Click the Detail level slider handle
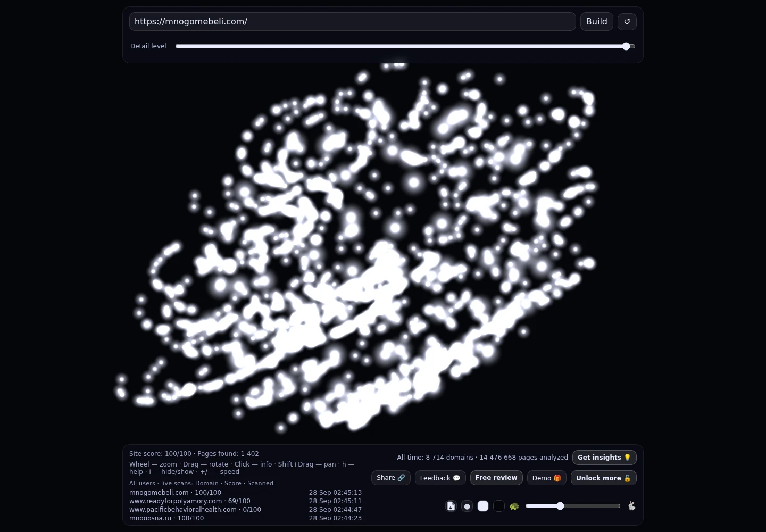This screenshot has width=766, height=532. [626, 46]
